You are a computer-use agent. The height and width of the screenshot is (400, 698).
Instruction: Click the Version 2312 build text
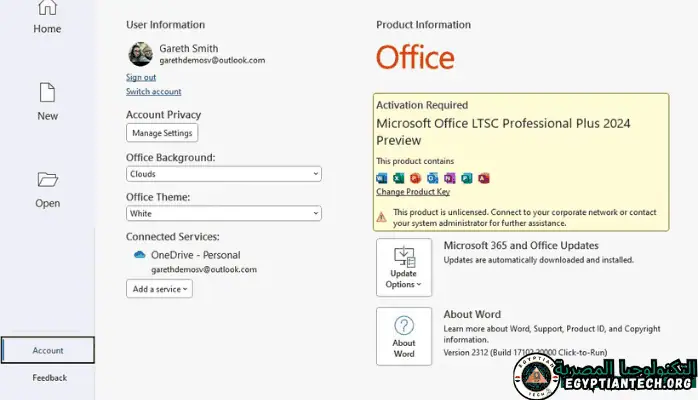tap(525, 352)
